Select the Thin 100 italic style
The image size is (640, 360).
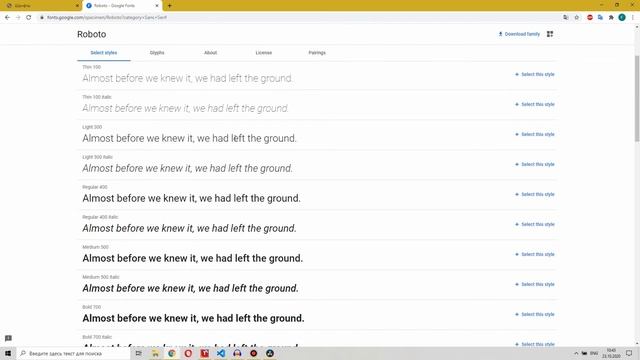pos(535,104)
